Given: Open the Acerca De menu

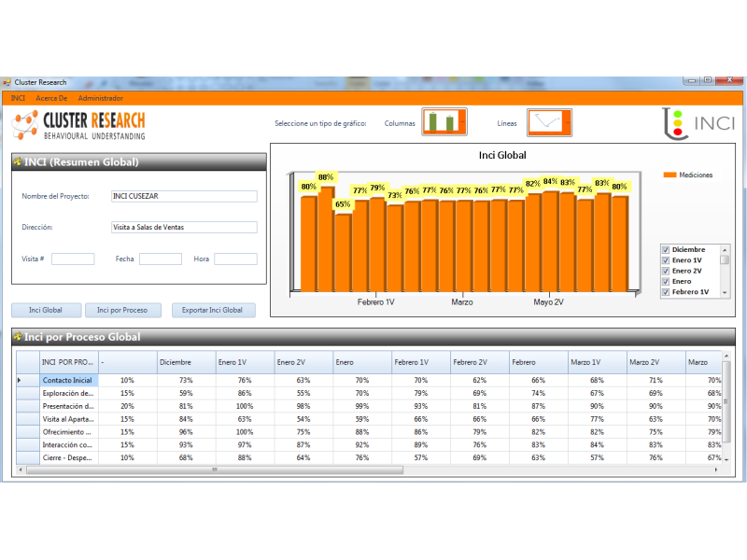Looking at the screenshot, I should click(x=51, y=98).
